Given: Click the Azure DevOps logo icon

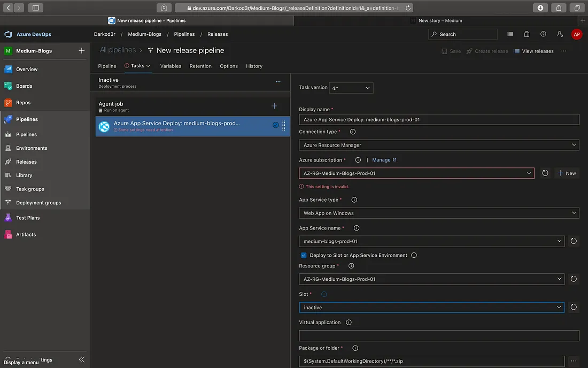Looking at the screenshot, I should coord(8,34).
